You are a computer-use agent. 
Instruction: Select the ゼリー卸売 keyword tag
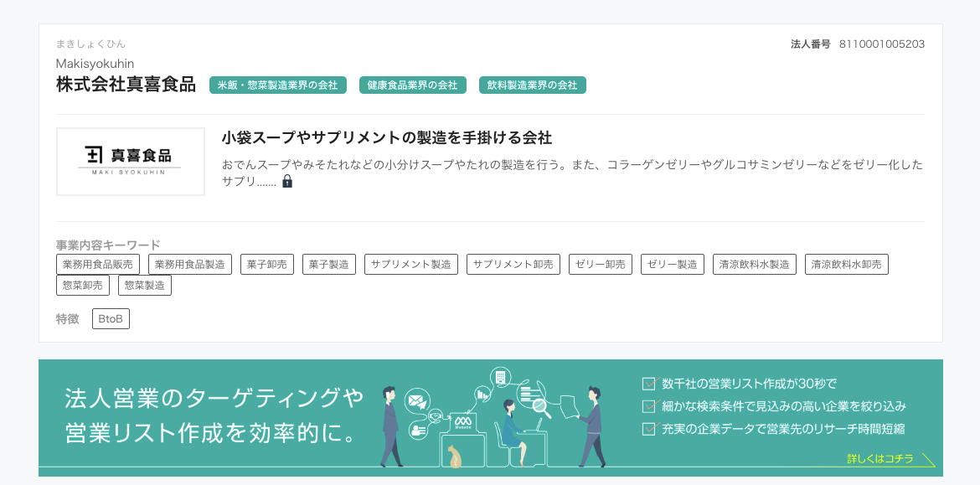(x=601, y=265)
